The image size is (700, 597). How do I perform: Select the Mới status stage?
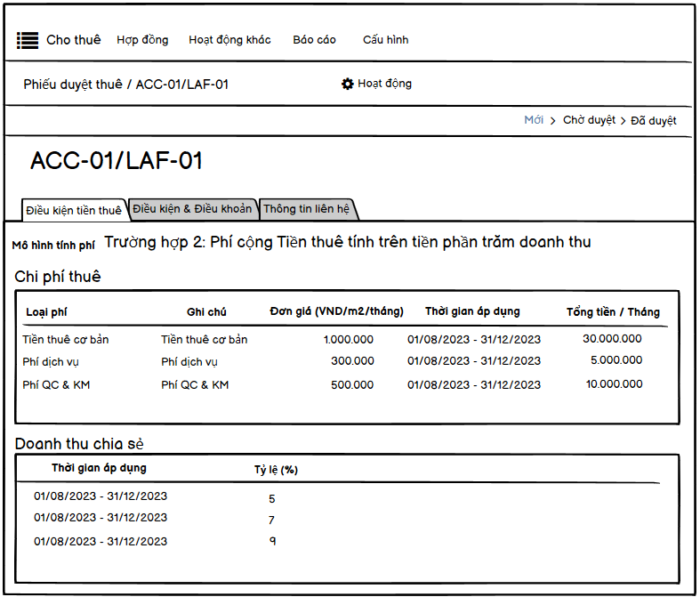tap(534, 120)
